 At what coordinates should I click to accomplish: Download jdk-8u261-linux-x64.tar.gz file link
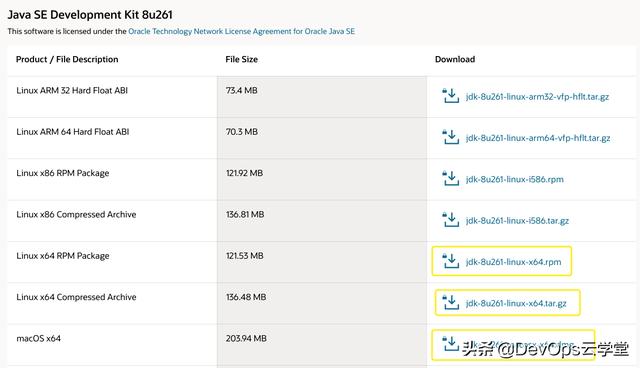[516, 304]
